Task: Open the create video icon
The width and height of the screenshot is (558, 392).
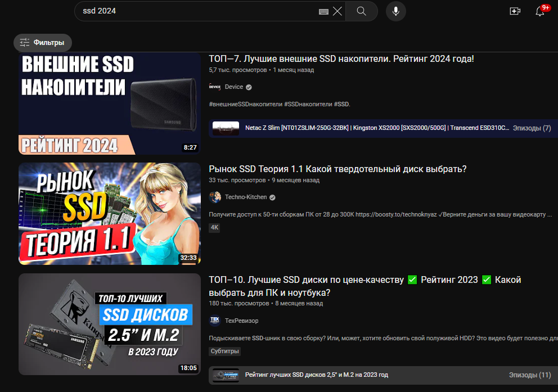Action: (x=515, y=11)
